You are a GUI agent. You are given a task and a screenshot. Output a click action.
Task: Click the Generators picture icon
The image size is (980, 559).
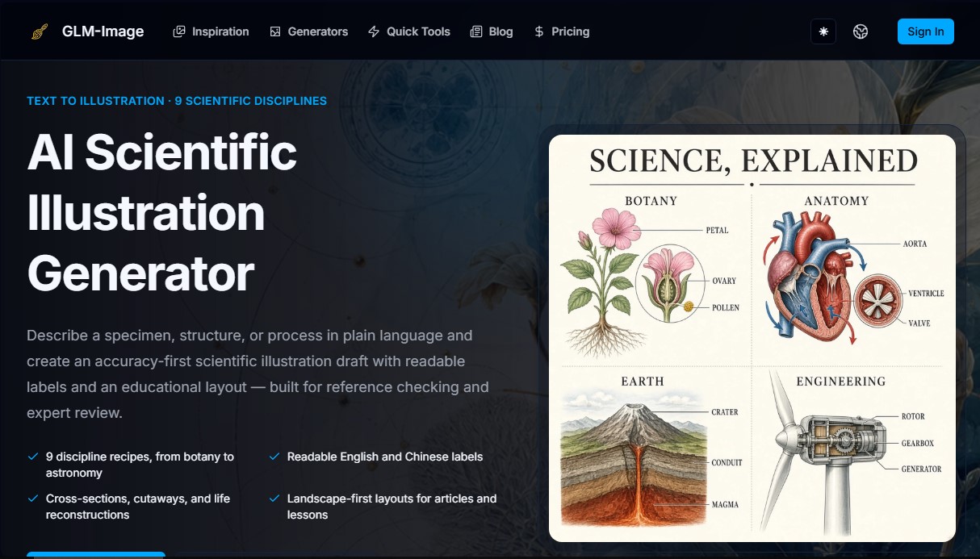(275, 31)
